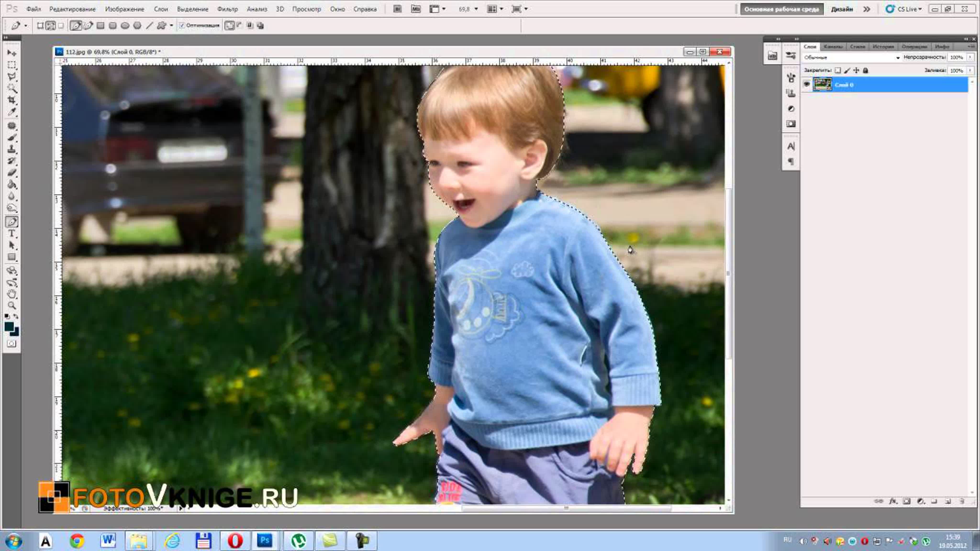980x551 pixels.
Task: Switch to the Каналы tab
Action: pos(833,46)
